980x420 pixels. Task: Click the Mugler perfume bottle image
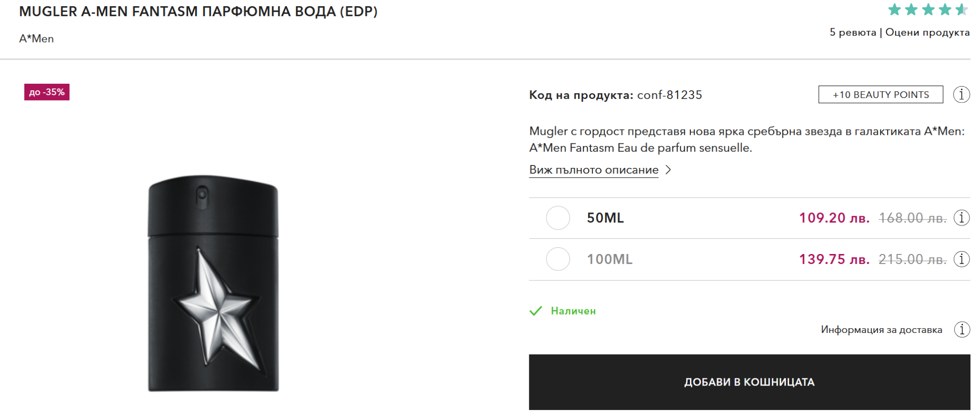click(x=213, y=283)
